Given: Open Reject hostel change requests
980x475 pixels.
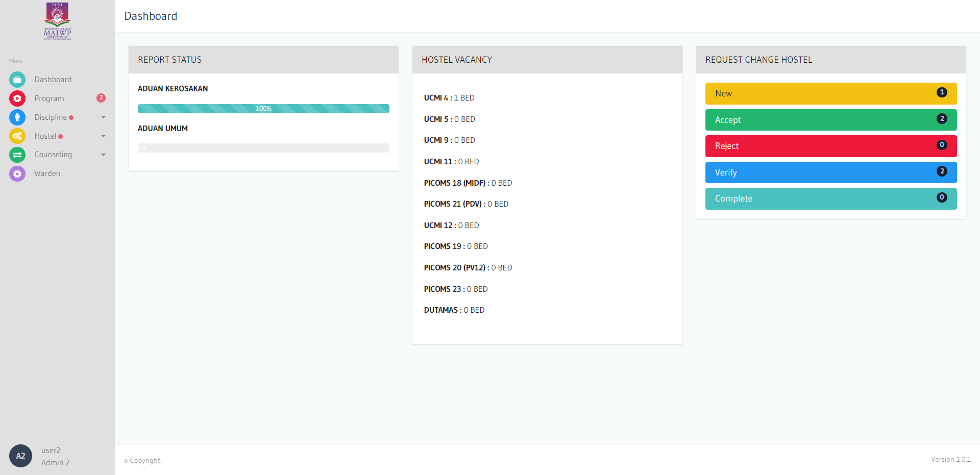Looking at the screenshot, I should (x=830, y=146).
